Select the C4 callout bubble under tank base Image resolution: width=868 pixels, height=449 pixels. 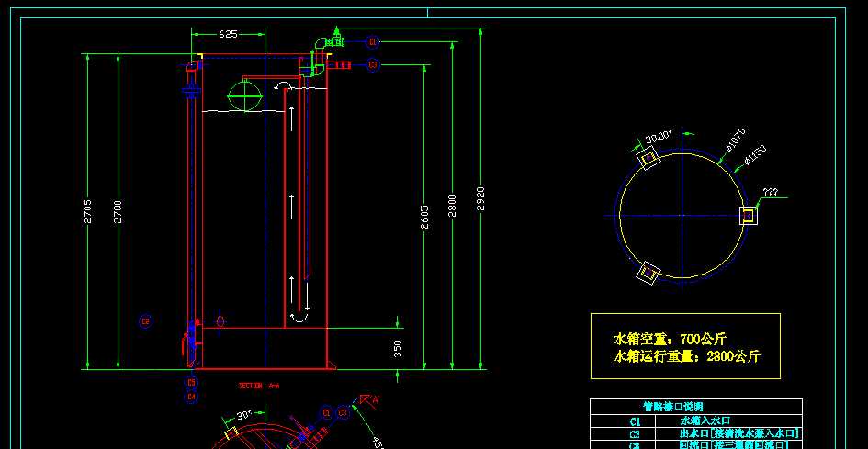coord(191,397)
